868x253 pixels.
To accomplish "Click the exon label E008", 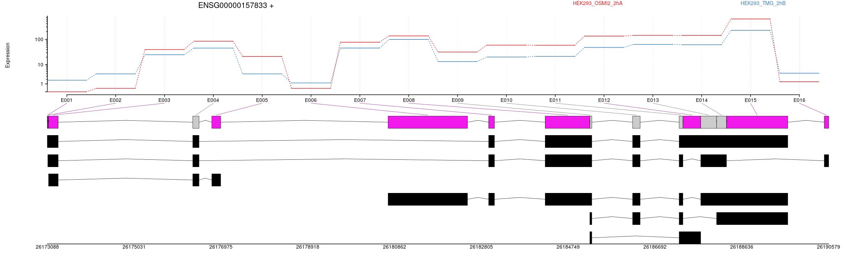I will pyautogui.click(x=409, y=100).
